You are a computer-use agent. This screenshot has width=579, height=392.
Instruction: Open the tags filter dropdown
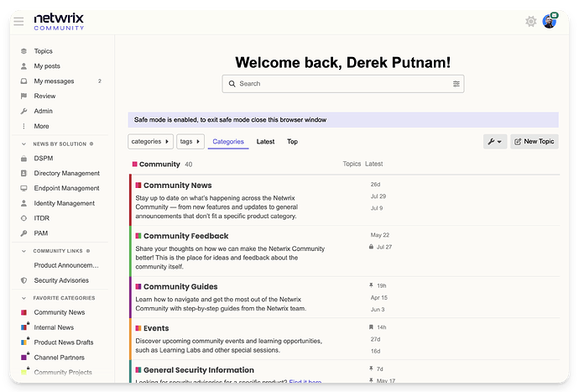coord(190,142)
